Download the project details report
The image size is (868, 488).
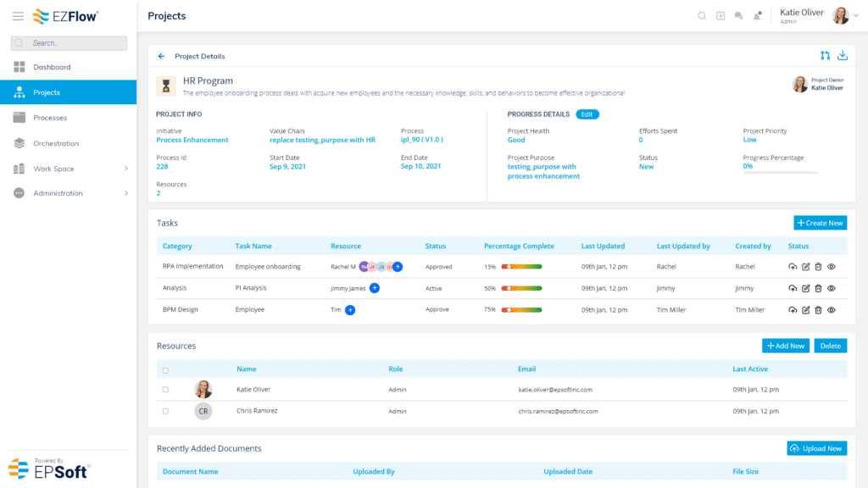843,54
